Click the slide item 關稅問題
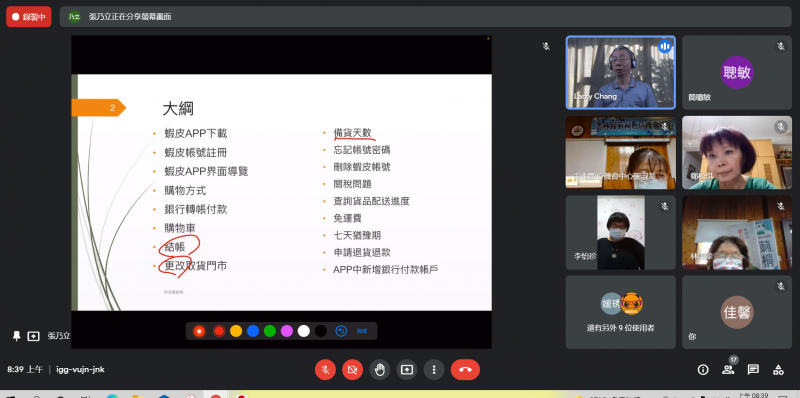Image resolution: width=800 pixels, height=398 pixels. [352, 184]
